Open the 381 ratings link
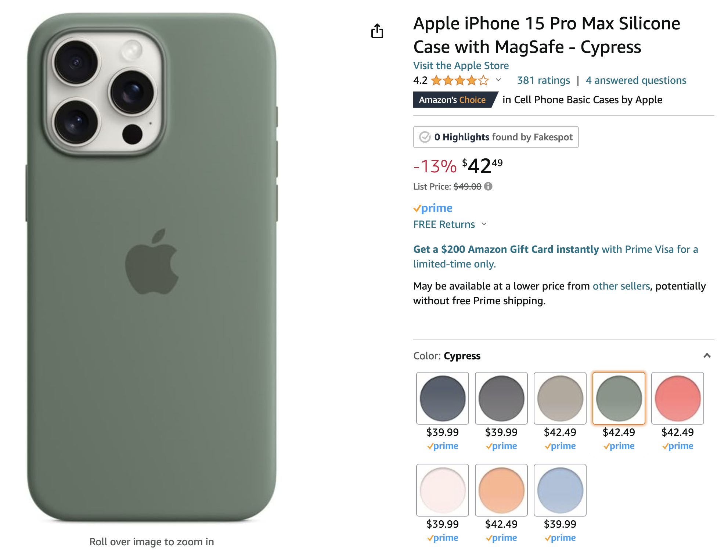 (x=543, y=80)
